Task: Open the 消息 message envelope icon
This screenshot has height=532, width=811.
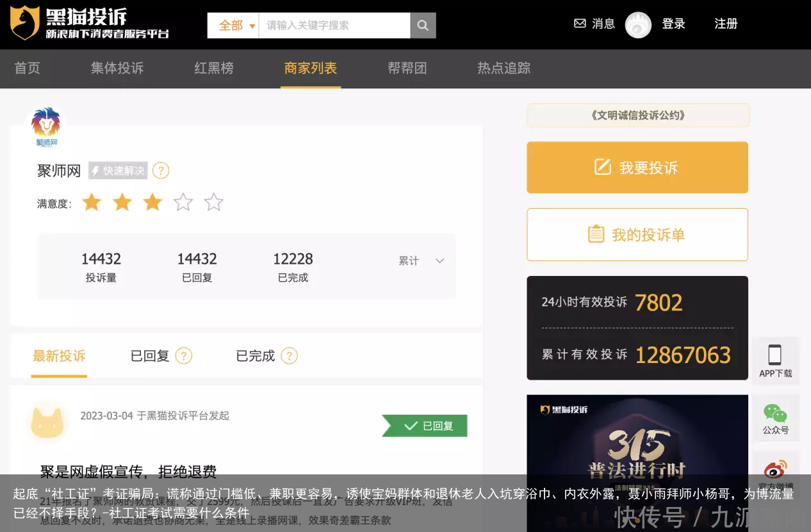Action: pyautogui.click(x=580, y=24)
